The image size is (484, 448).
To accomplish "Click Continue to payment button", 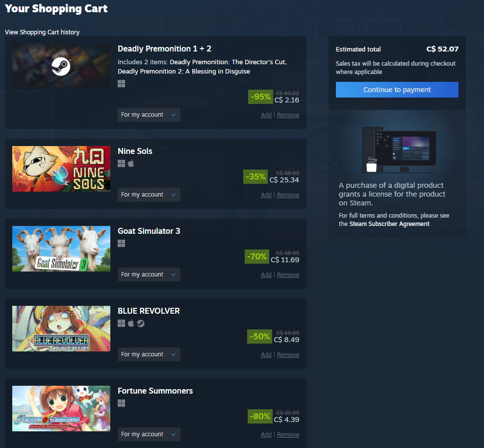I will [397, 90].
